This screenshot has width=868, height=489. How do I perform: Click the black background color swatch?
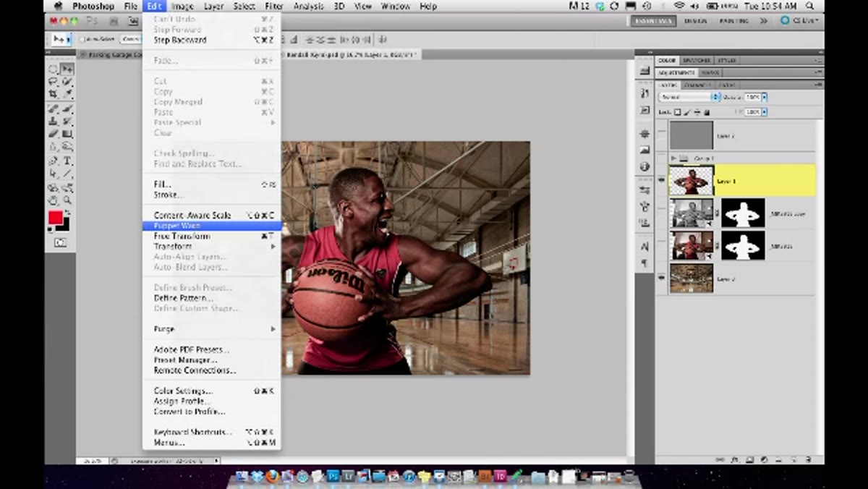(x=66, y=226)
